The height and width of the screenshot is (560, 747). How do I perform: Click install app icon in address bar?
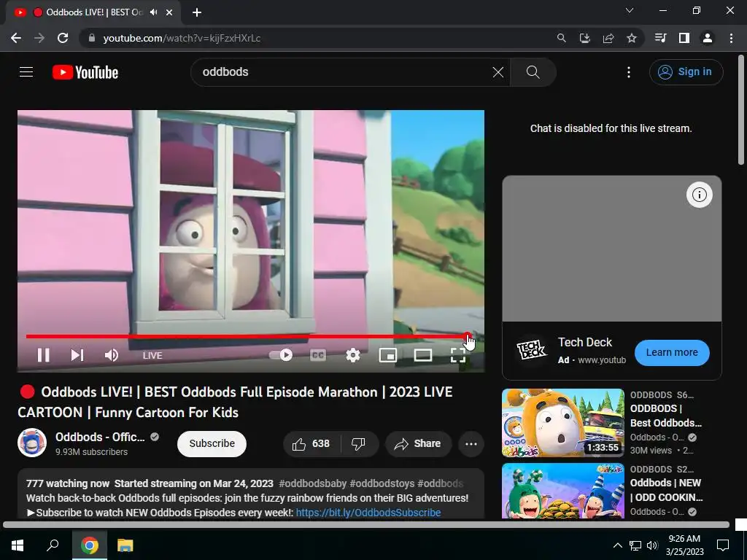[585, 38]
